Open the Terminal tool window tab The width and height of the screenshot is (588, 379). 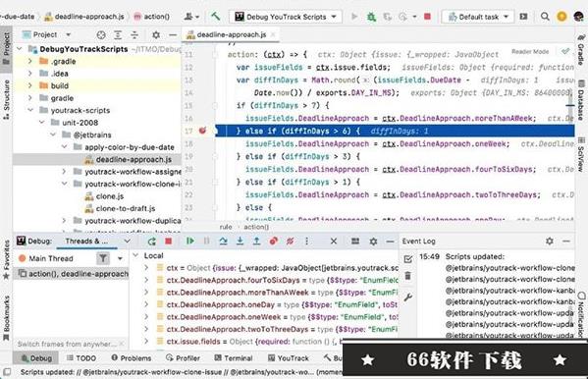click(x=234, y=358)
